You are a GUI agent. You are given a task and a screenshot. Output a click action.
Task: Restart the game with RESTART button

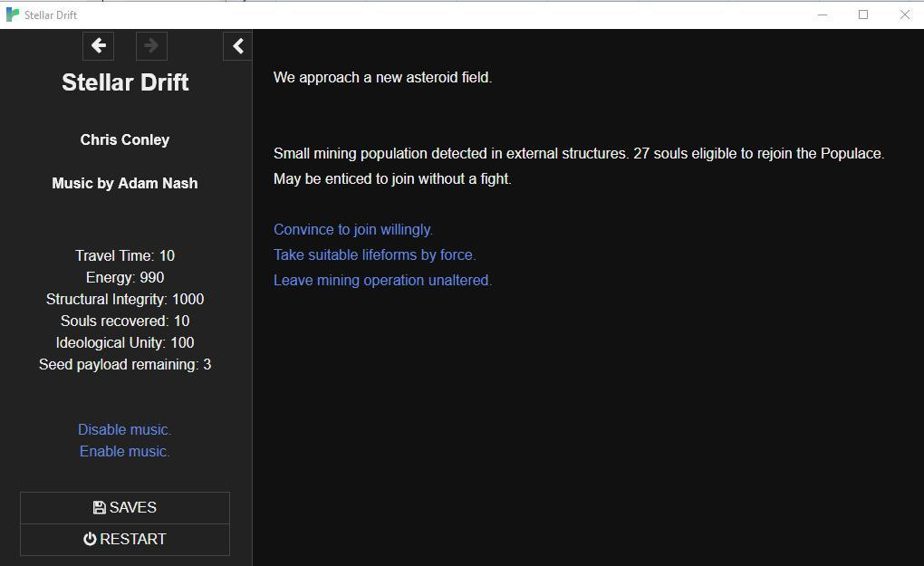click(125, 539)
